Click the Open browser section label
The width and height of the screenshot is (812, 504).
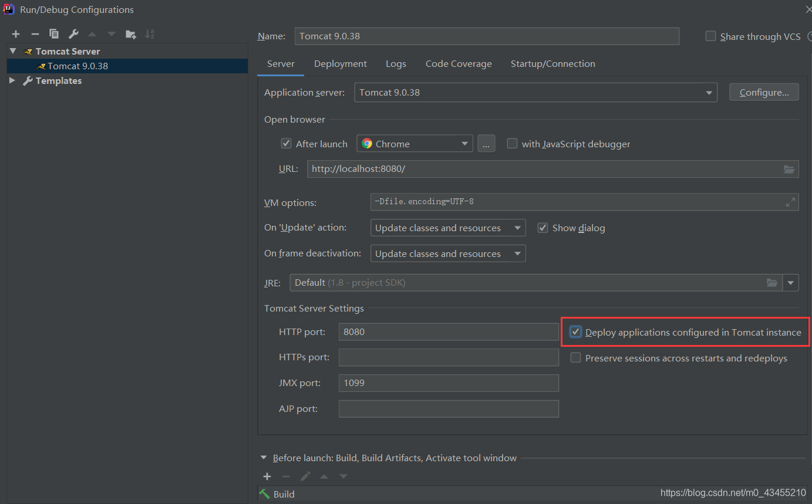(x=295, y=120)
